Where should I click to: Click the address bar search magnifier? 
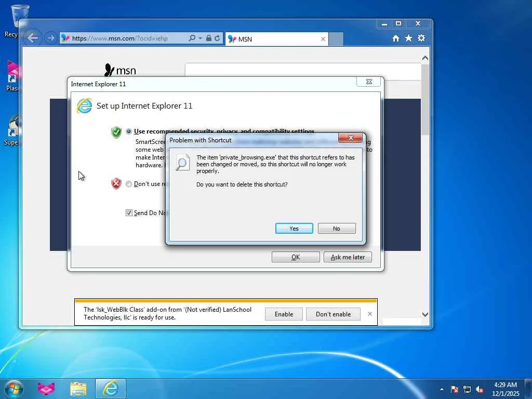192,38
